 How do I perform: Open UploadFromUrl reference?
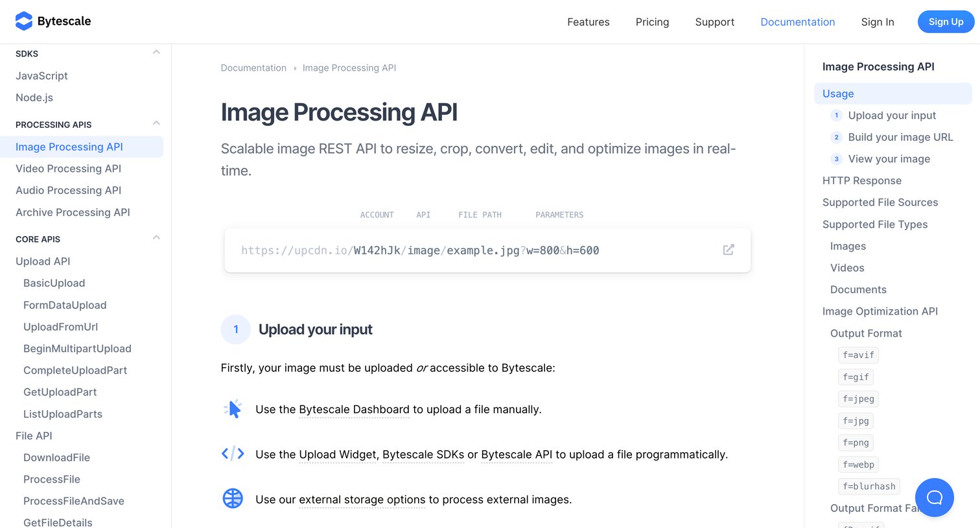(x=60, y=327)
